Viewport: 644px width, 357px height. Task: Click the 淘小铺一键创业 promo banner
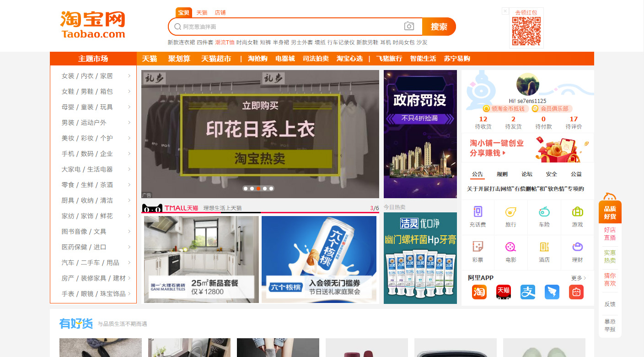pyautogui.click(x=527, y=148)
